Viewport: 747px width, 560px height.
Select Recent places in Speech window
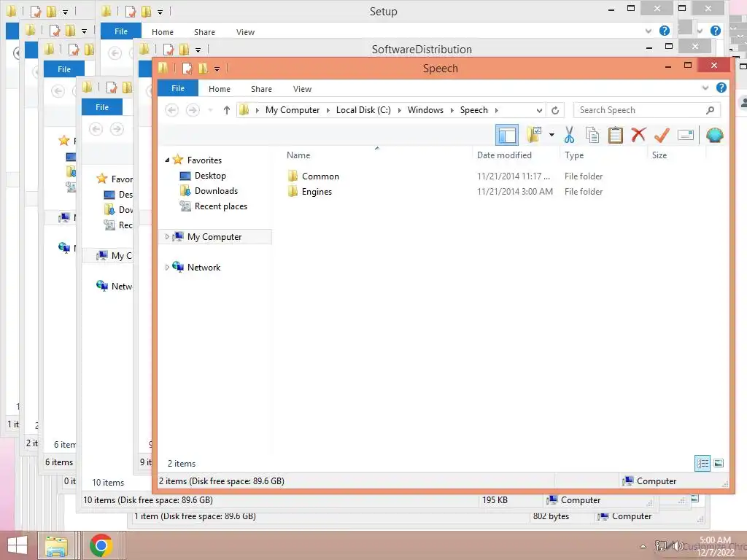pyautogui.click(x=220, y=206)
